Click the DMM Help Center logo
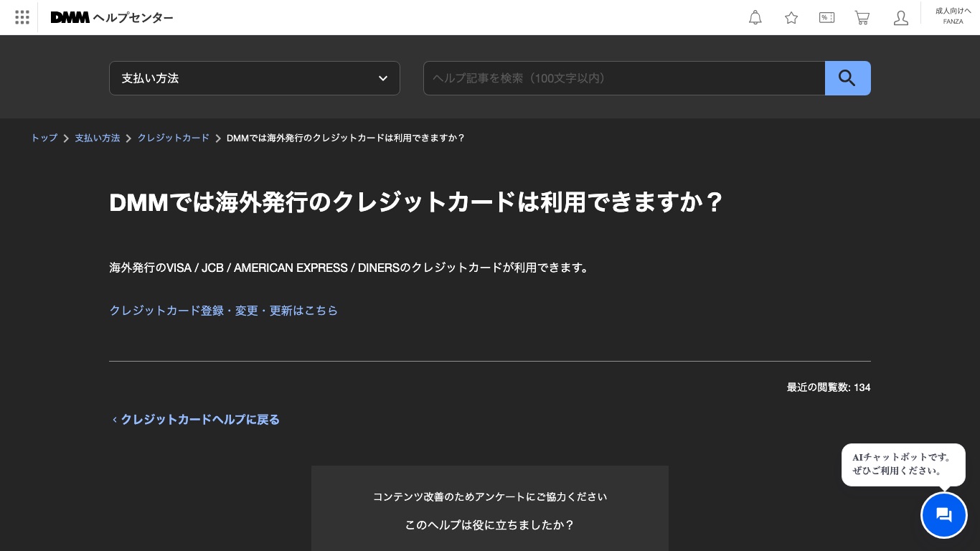Screen dimensions: 980x551 coord(112,17)
